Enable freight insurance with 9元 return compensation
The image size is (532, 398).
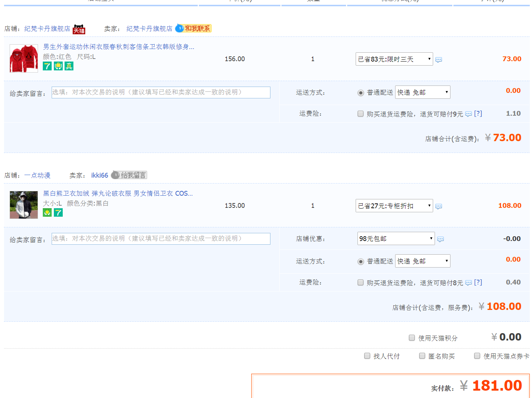click(360, 114)
